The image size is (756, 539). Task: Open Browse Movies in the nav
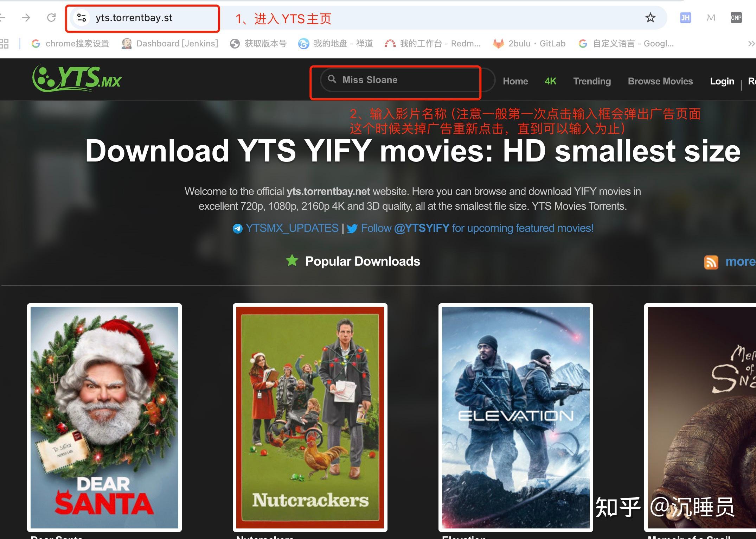660,81
